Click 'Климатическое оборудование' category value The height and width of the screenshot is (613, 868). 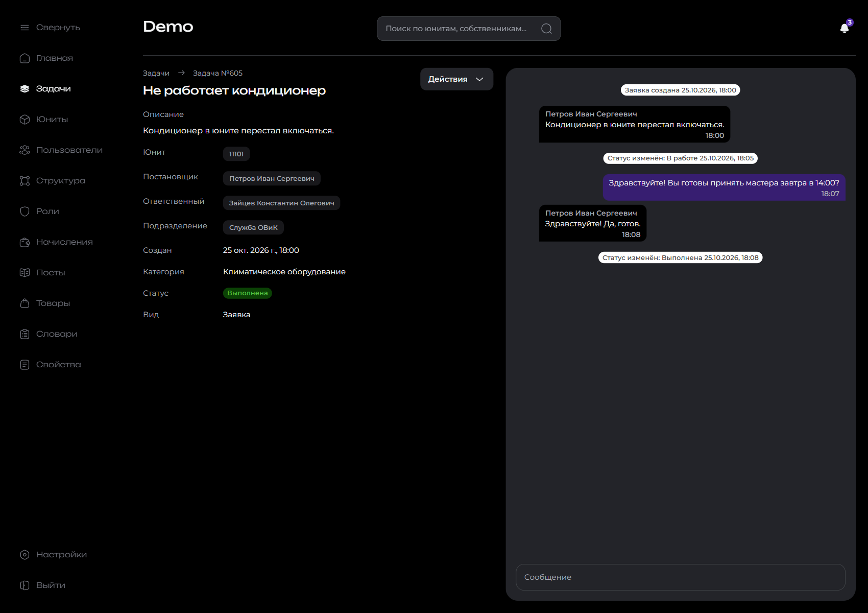(x=284, y=272)
